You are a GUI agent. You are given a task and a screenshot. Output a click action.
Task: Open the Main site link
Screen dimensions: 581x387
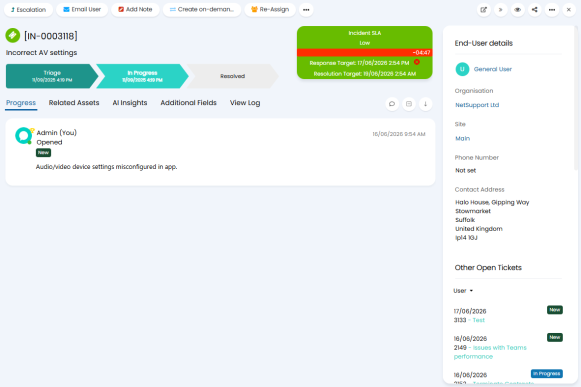462,138
